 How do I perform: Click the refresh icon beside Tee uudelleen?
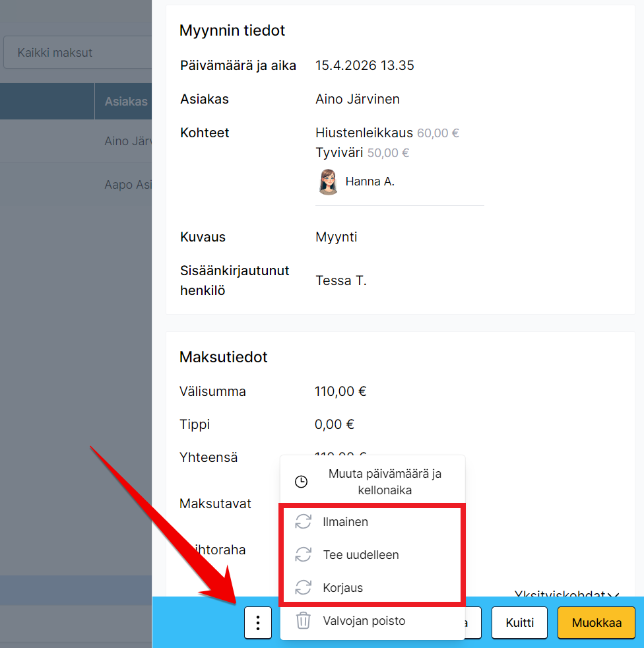303,555
